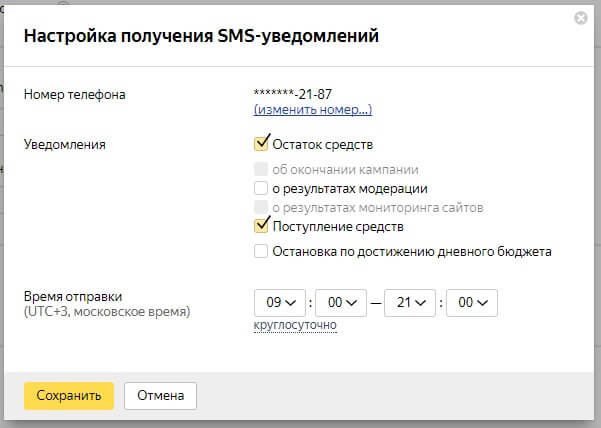
Task: Uncheck the "Остаток средств" checkbox
Action: (x=262, y=144)
